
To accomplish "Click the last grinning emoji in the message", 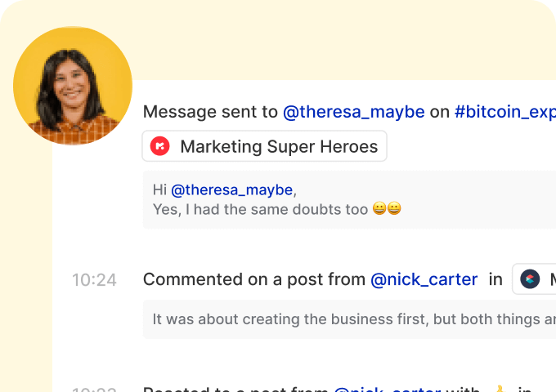I will point(394,208).
